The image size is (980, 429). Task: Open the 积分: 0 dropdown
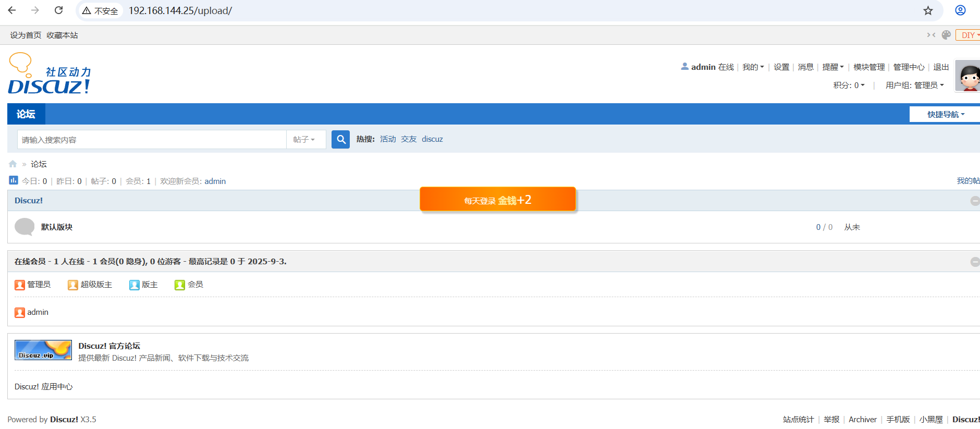click(x=849, y=85)
